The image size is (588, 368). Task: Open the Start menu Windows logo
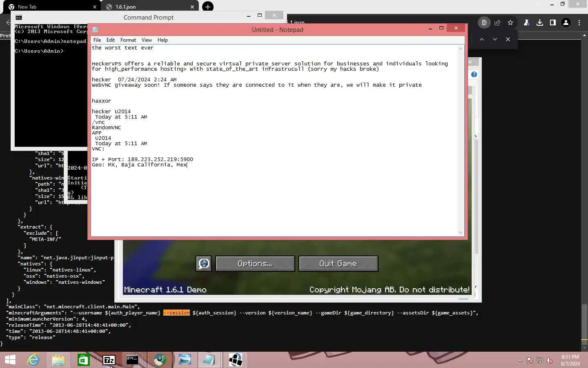pyautogui.click(x=10, y=360)
